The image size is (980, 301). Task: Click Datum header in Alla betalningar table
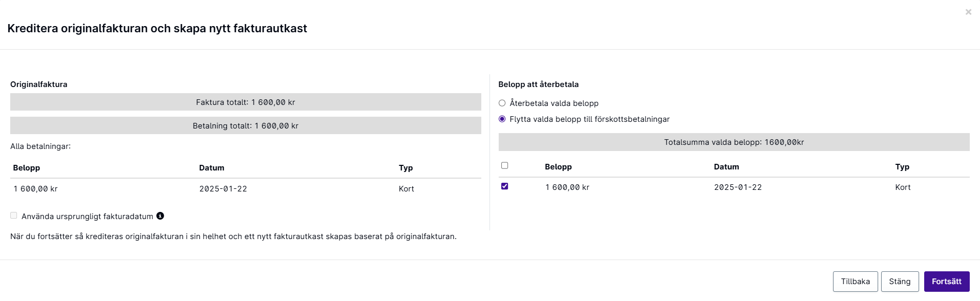coord(211,168)
